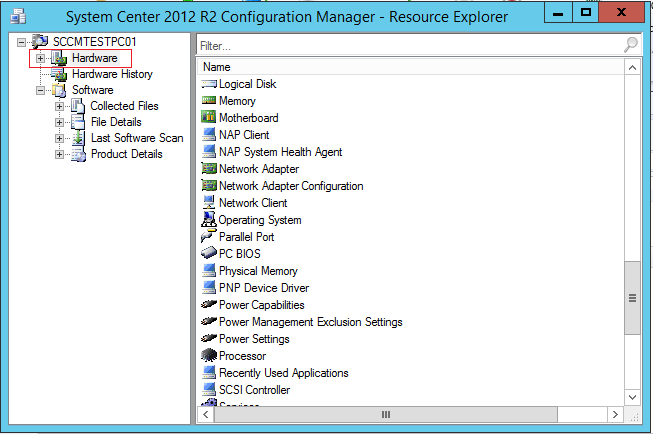Click the Last Software Scan icon
Viewport: 653px width, 434px height.
[x=78, y=138]
